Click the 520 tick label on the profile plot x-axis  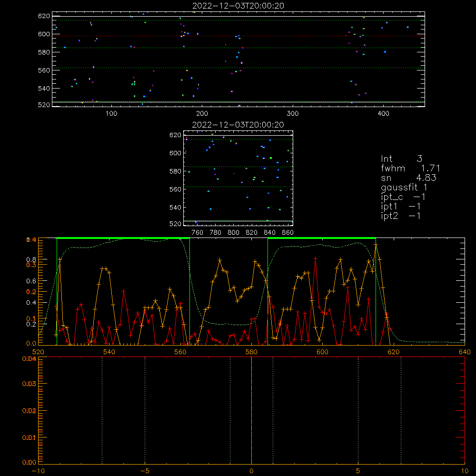pyautogui.click(x=38, y=352)
